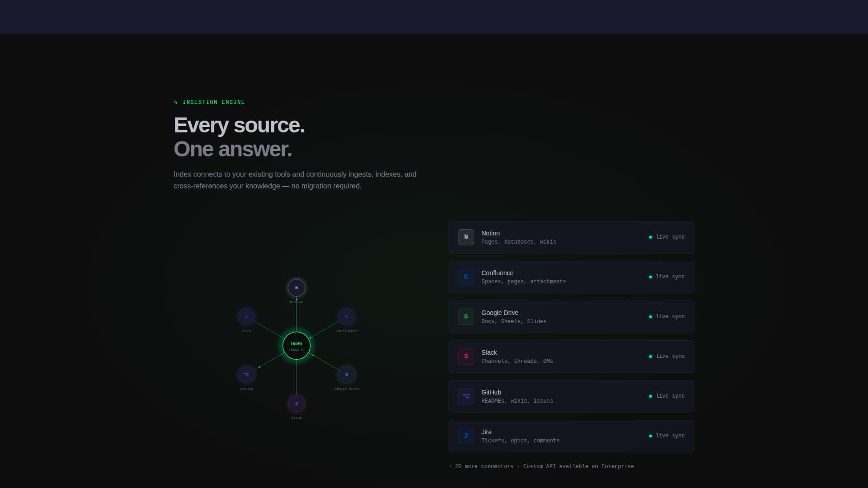Click the 'Jira' connector title
868x488 pixels.
pyautogui.click(x=486, y=432)
